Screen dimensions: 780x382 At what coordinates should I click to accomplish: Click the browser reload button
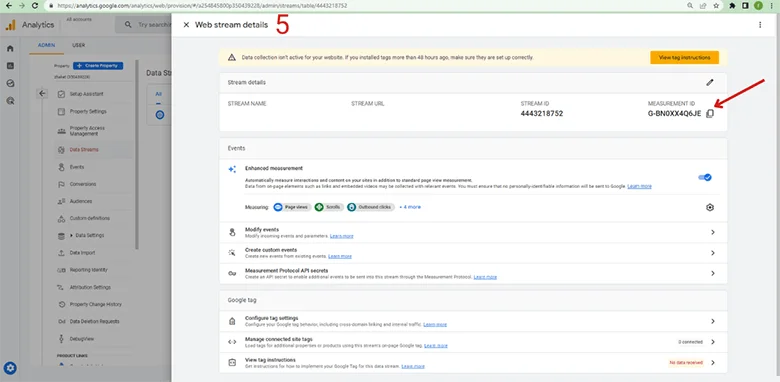coord(35,5)
